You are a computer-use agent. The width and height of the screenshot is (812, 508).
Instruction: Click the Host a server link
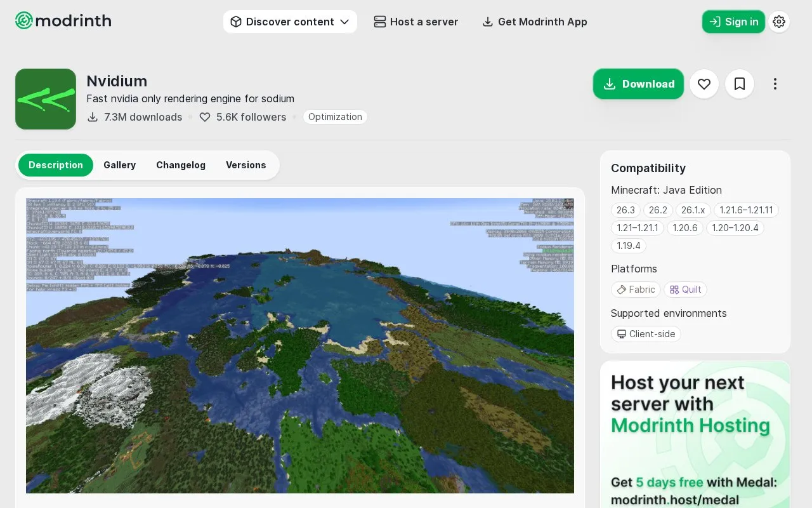pyautogui.click(x=416, y=22)
